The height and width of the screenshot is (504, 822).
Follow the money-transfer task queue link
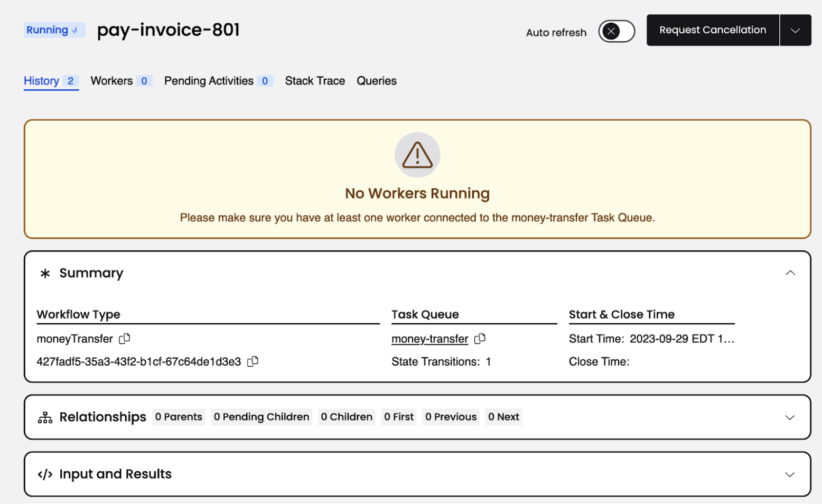tap(429, 339)
